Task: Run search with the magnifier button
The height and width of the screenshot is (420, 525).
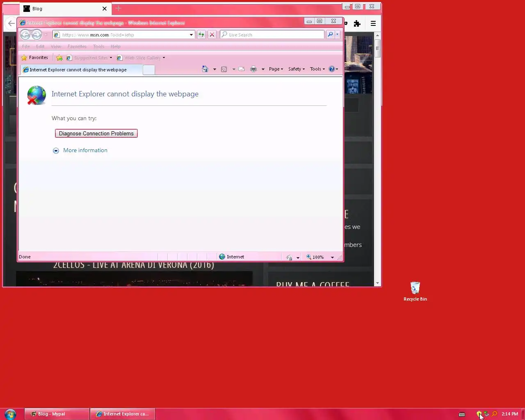Action: tap(330, 35)
